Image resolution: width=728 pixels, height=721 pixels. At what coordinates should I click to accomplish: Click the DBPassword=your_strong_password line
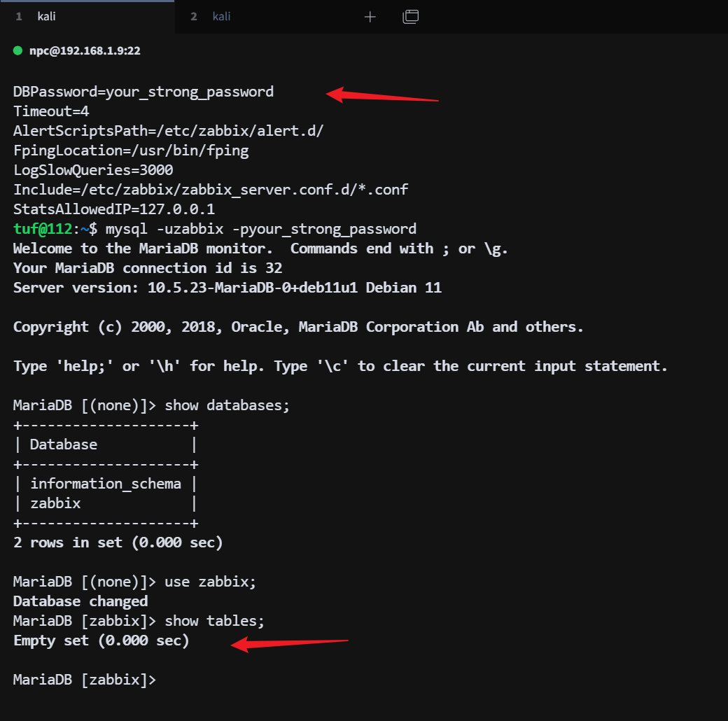tap(143, 92)
